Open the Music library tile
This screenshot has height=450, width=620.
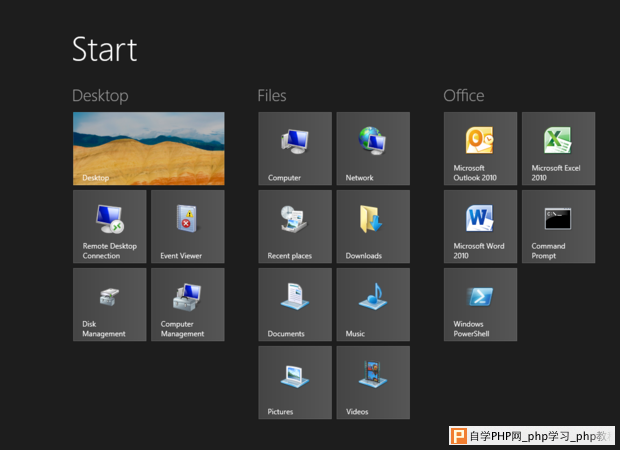[373, 304]
